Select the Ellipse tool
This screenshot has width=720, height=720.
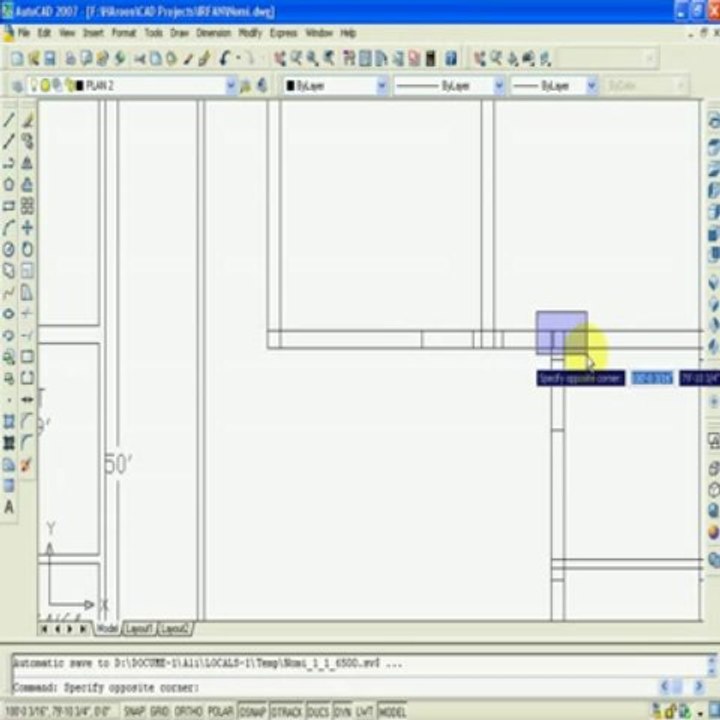(x=9, y=314)
